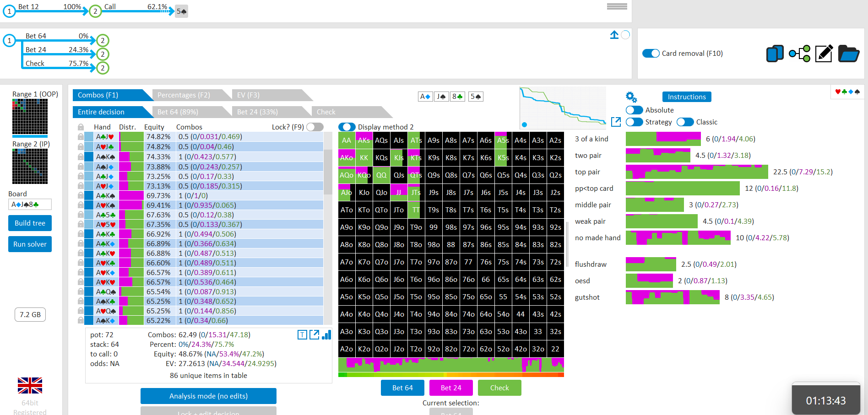Click the UK flag language icon

click(30, 386)
